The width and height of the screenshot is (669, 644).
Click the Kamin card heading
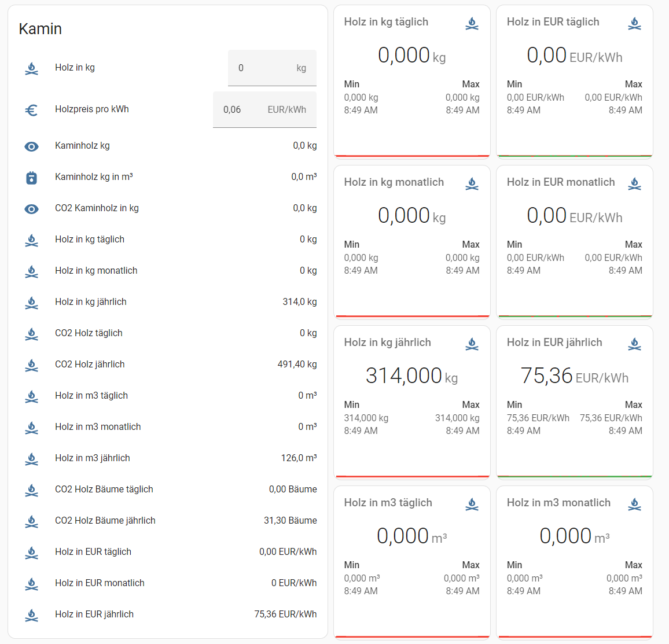(40, 28)
